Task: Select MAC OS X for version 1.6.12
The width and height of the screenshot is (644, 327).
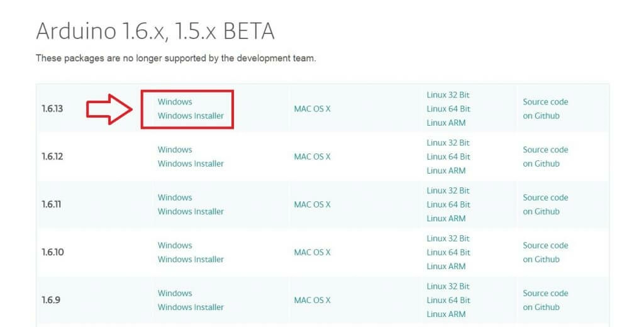Action: (x=312, y=157)
